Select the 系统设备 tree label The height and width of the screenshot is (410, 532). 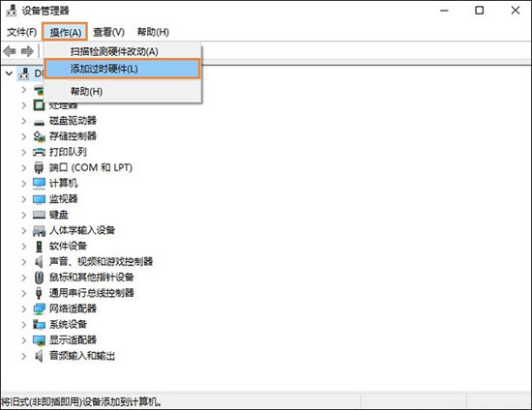pos(69,324)
